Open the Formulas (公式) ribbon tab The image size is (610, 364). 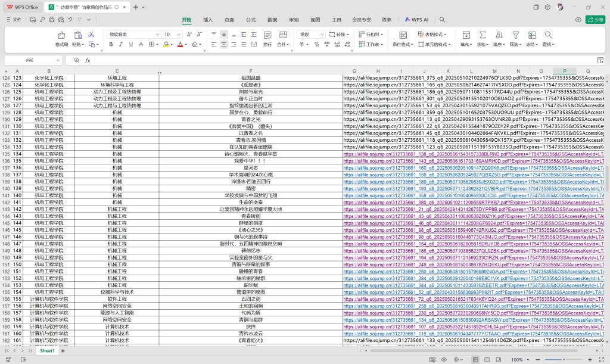(x=251, y=20)
